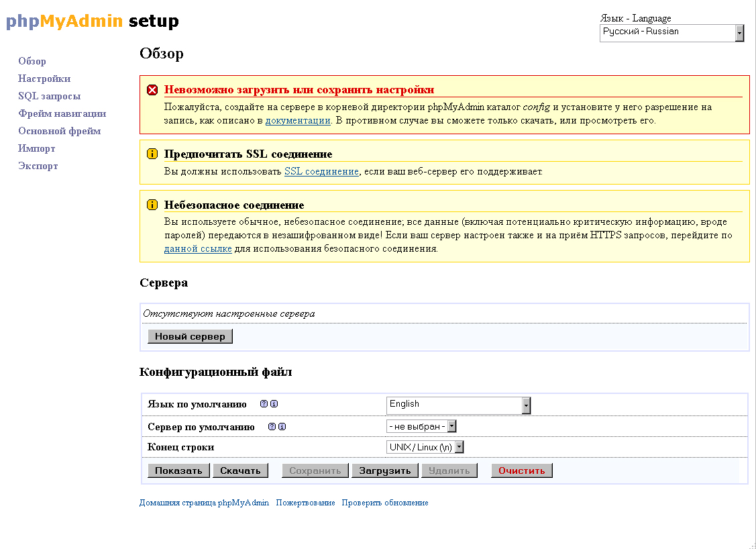The width and height of the screenshot is (756, 549).
Task: Open help icon for Язык по умолчанию
Action: [264, 404]
